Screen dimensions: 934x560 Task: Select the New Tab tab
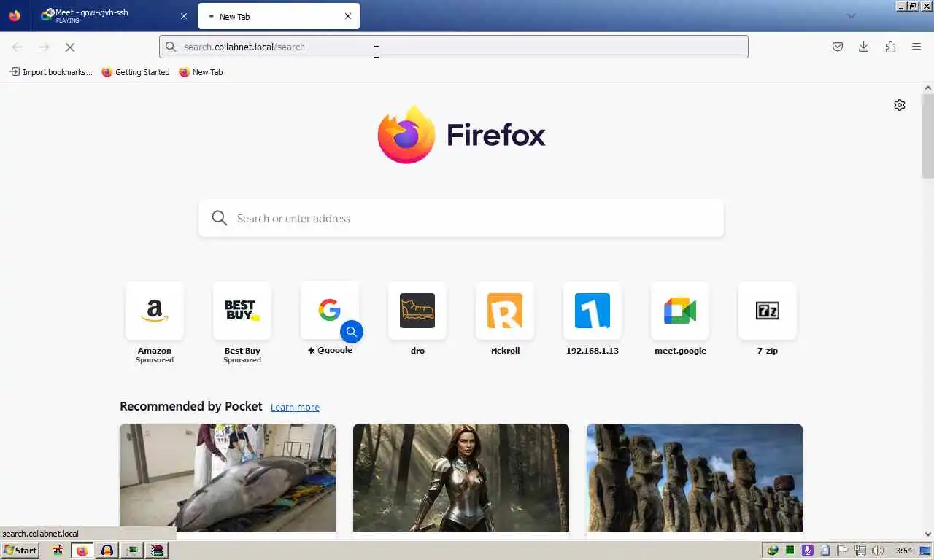coord(279,16)
